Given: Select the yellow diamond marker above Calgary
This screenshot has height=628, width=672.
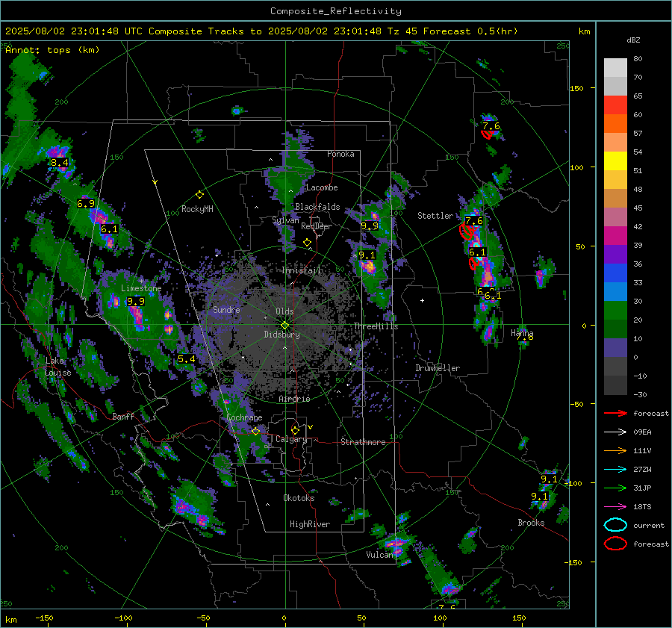Looking at the screenshot, I should coord(295,430).
